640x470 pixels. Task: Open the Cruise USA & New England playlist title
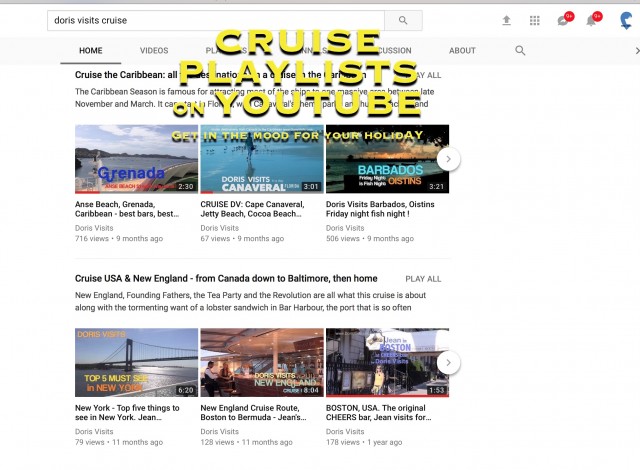tap(226, 279)
